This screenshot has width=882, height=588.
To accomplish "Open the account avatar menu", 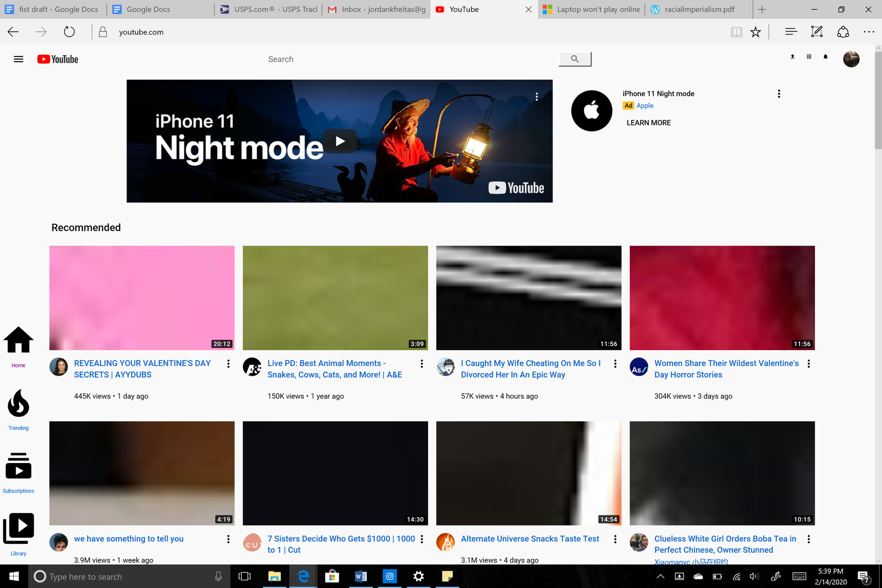I will [851, 59].
